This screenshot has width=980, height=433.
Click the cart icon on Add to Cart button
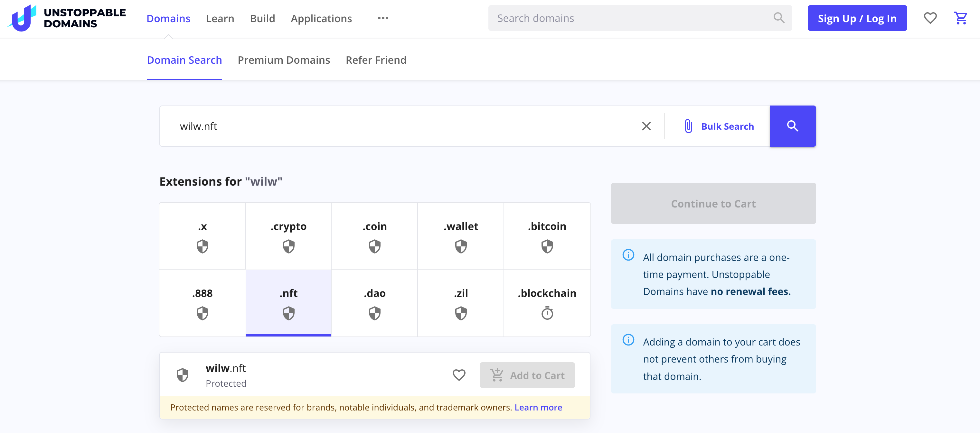(x=497, y=374)
